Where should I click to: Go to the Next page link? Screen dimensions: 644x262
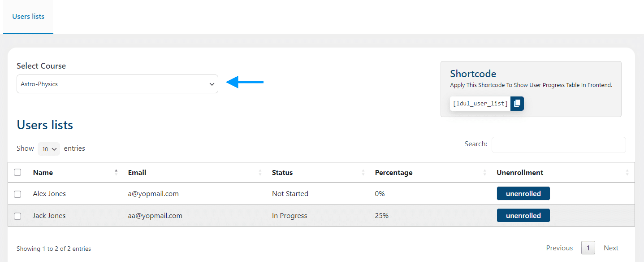611,248
